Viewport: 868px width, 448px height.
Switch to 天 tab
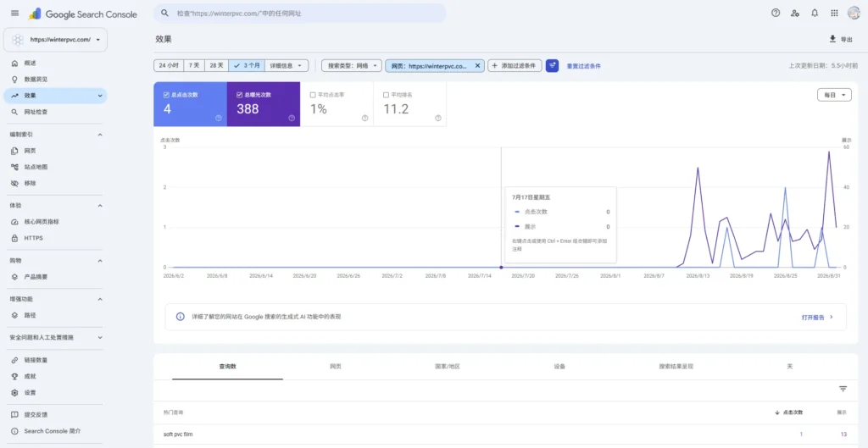[x=789, y=367]
